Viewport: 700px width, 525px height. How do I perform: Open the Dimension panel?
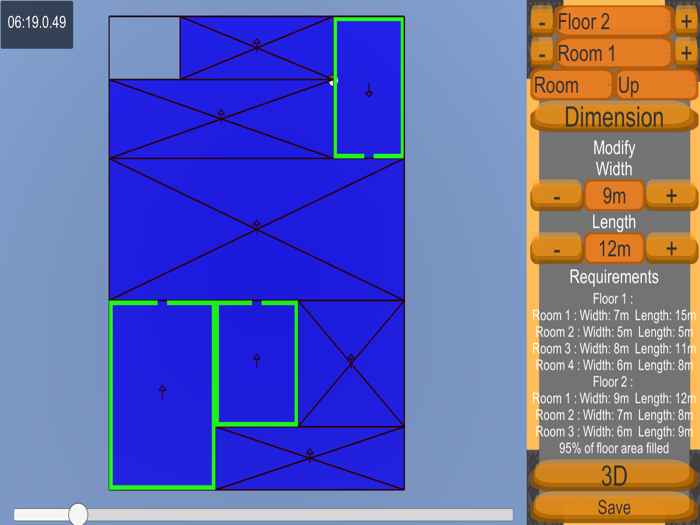(613, 116)
